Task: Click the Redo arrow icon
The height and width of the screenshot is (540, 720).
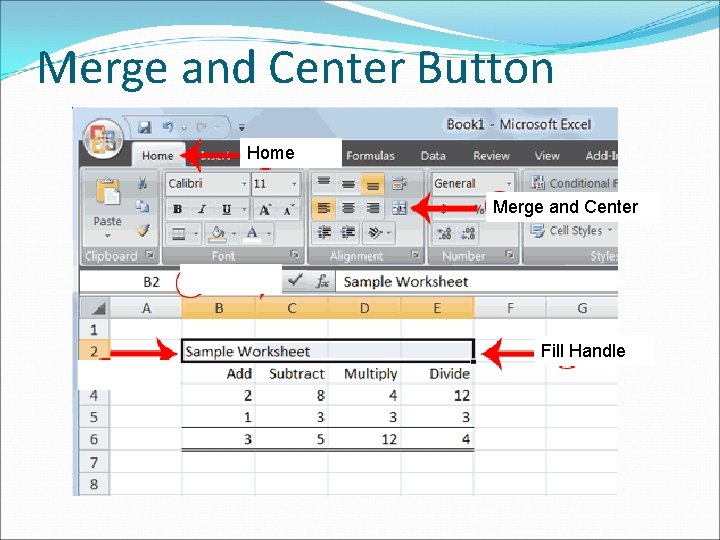Action: (x=201, y=127)
